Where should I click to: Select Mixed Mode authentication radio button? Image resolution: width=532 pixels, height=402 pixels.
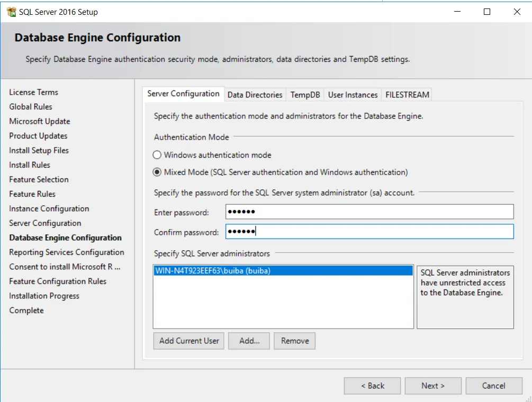point(157,172)
